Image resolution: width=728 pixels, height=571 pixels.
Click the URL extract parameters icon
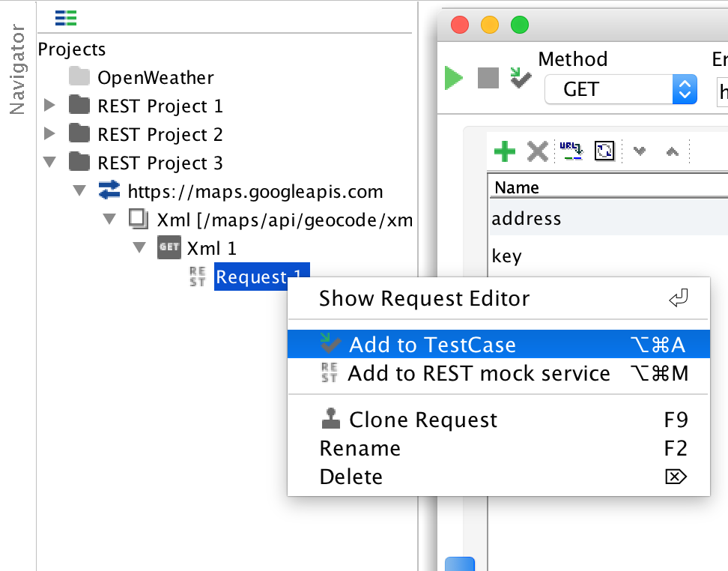[x=571, y=151]
